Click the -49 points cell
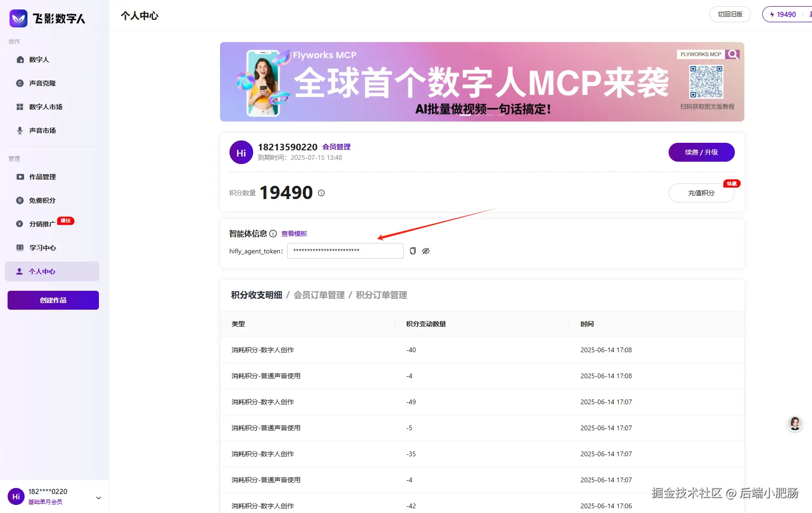Screen dimensions: 812x513 [411, 402]
